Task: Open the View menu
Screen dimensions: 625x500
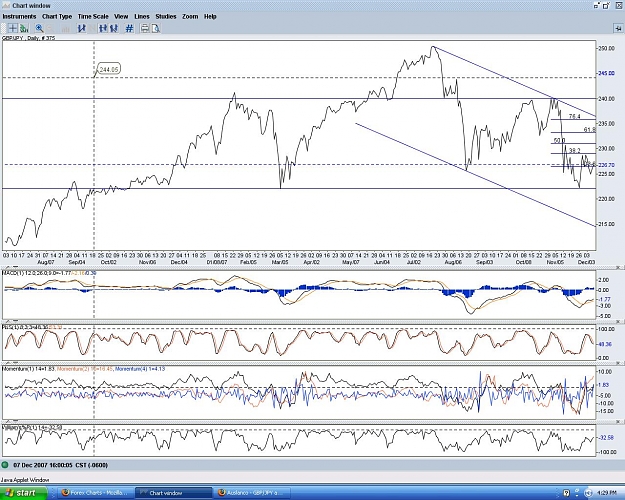Action: tap(121, 16)
